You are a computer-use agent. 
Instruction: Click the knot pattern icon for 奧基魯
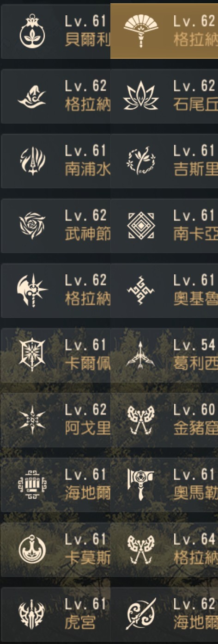141,291
